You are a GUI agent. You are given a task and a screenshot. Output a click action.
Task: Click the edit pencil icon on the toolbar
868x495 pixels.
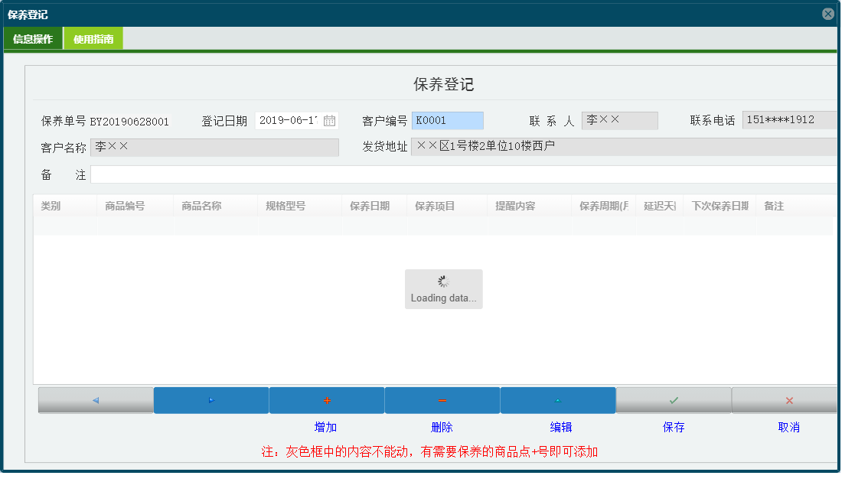(x=558, y=399)
